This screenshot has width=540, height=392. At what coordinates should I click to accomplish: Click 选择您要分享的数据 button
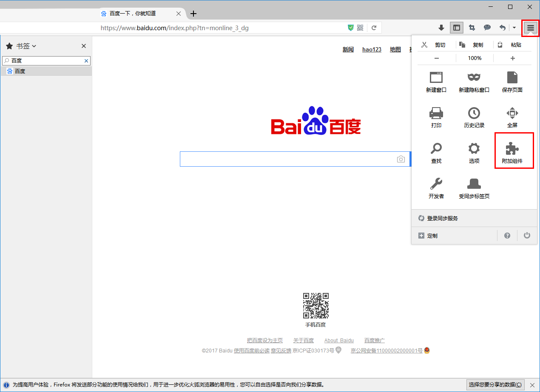495,385
